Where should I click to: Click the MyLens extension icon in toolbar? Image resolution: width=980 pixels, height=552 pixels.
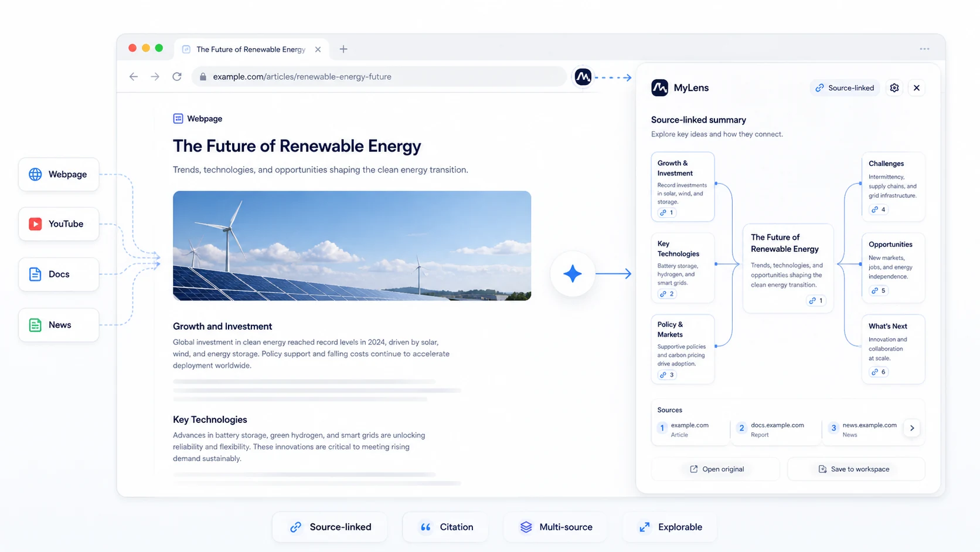[x=583, y=77]
